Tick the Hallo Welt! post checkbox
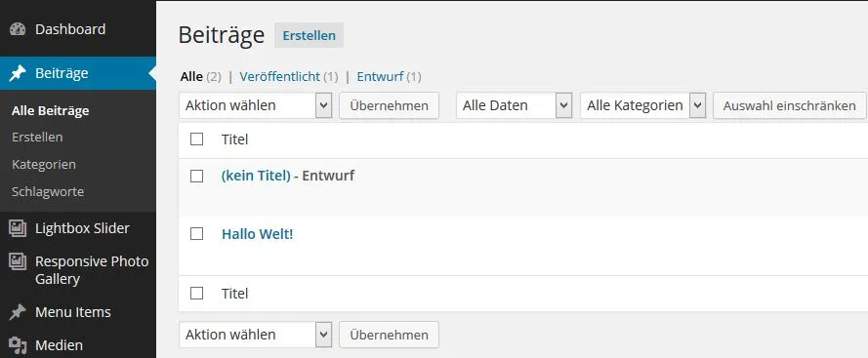The width and height of the screenshot is (868, 358). (196, 233)
